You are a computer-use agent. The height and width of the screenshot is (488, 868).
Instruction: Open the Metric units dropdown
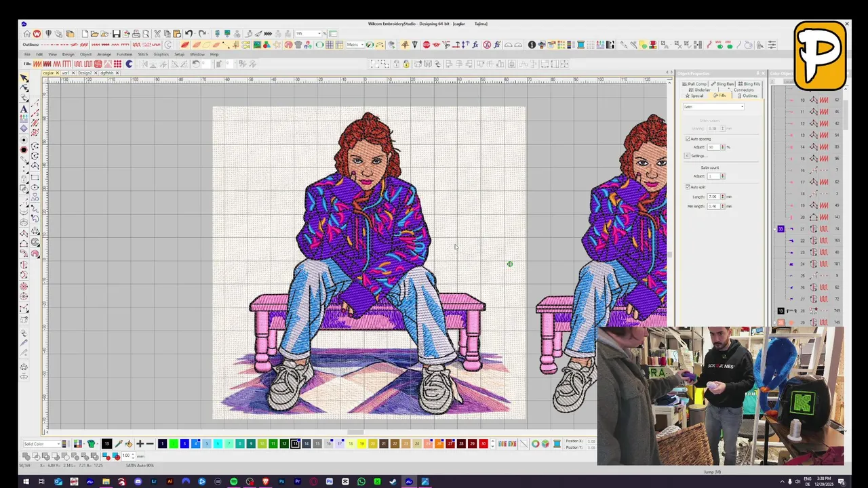coord(362,45)
